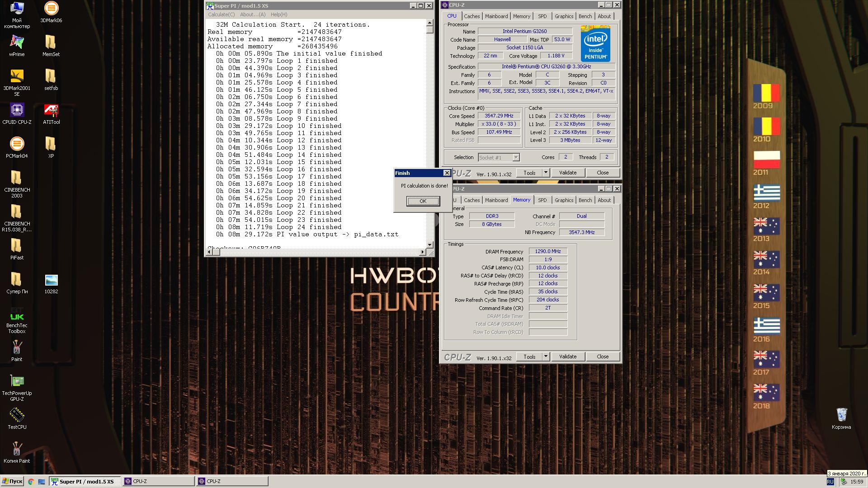This screenshot has height=488, width=868.
Task: Launch the BenchTec Toolbox shortcut
Action: 17,319
